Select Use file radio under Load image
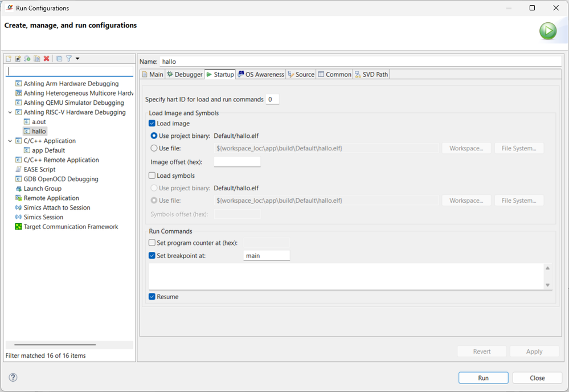The height and width of the screenshot is (392, 569). point(154,148)
